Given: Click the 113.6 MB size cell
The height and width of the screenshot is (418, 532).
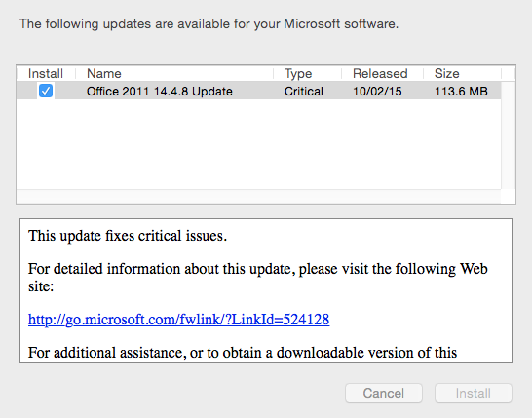Looking at the screenshot, I should 461,91.
